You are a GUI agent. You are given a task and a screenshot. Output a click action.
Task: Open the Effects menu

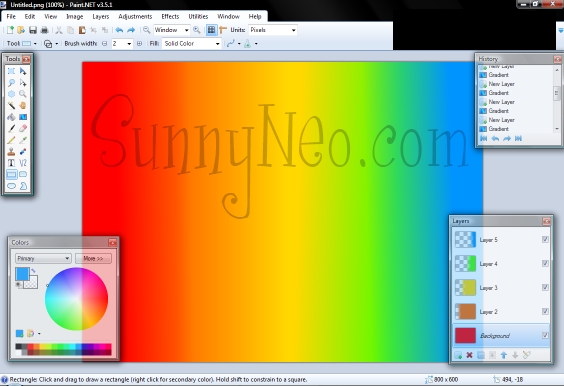(x=170, y=17)
